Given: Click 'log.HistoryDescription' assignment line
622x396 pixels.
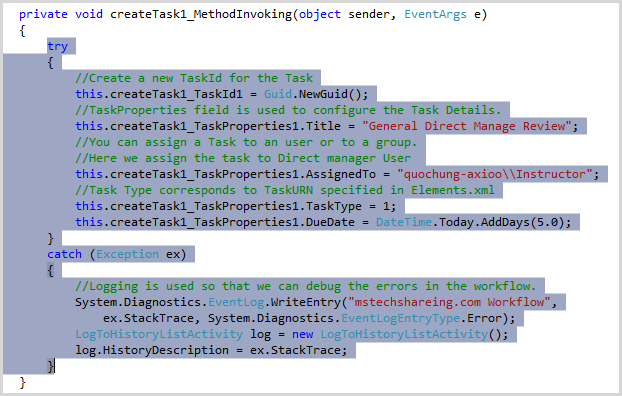Looking at the screenshot, I should pyautogui.click(x=211, y=350).
